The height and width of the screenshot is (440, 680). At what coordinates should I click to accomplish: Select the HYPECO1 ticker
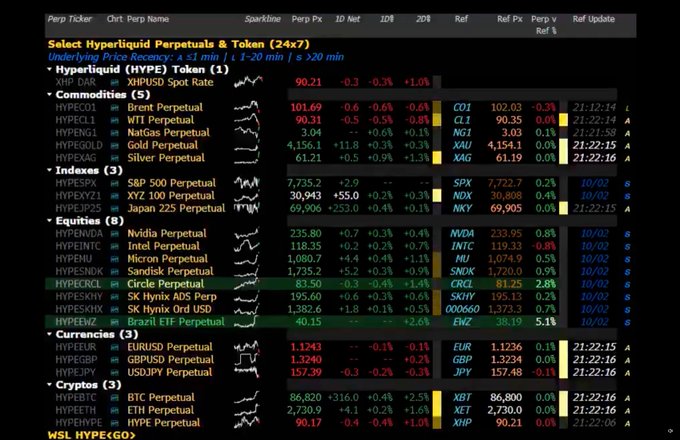click(x=75, y=108)
